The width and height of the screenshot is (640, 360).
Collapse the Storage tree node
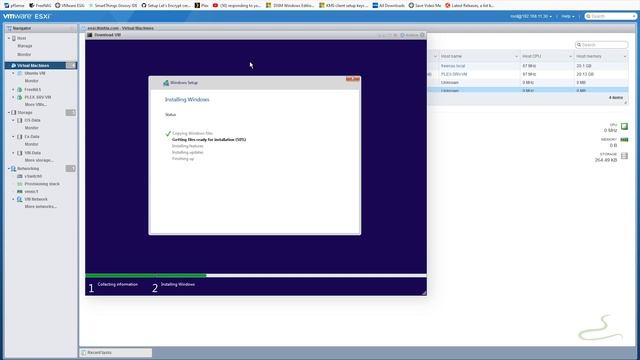tap(9, 112)
